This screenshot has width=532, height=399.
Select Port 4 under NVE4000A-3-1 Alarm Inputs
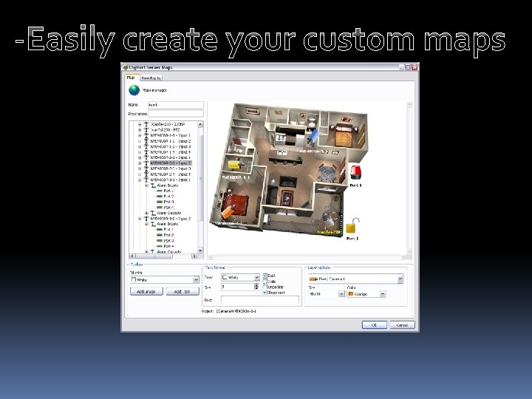(168, 208)
